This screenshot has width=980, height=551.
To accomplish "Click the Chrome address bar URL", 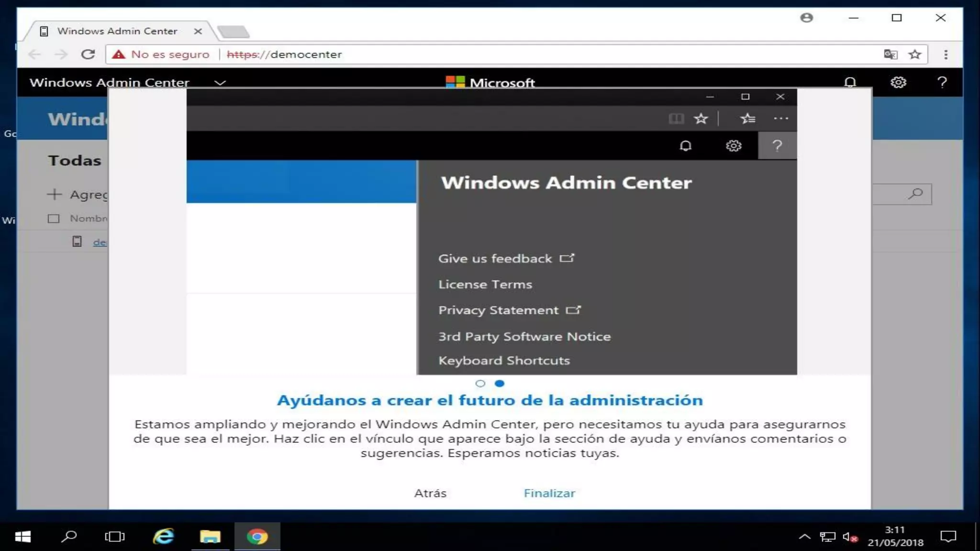I will (306, 55).
